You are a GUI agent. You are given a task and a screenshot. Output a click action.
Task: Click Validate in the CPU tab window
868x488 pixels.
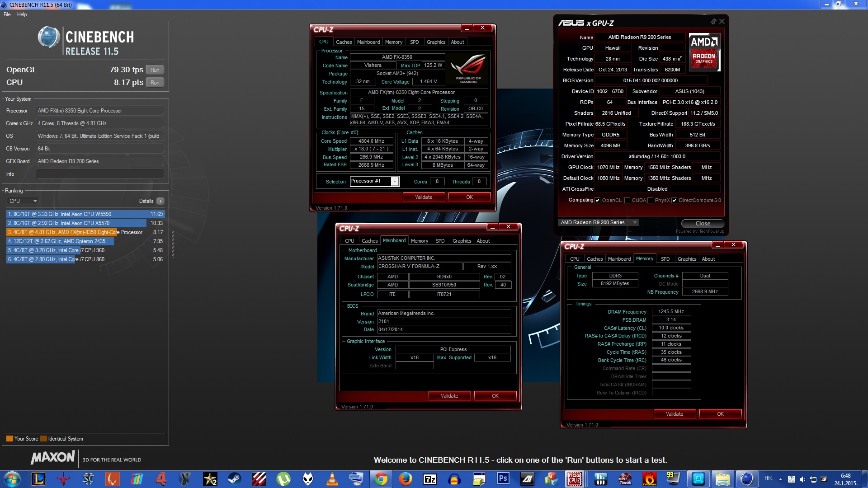tap(424, 197)
